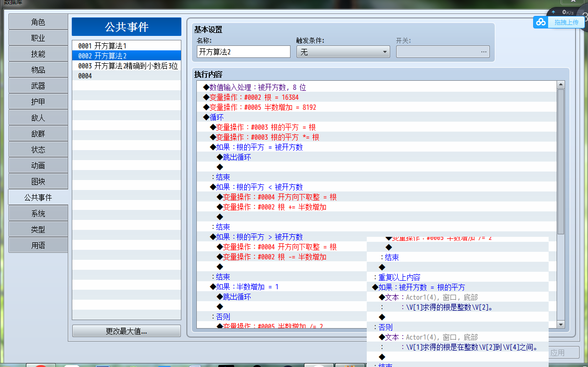Go to the 类型 tab
Viewport: 588px width, 367px height.
[38, 229]
